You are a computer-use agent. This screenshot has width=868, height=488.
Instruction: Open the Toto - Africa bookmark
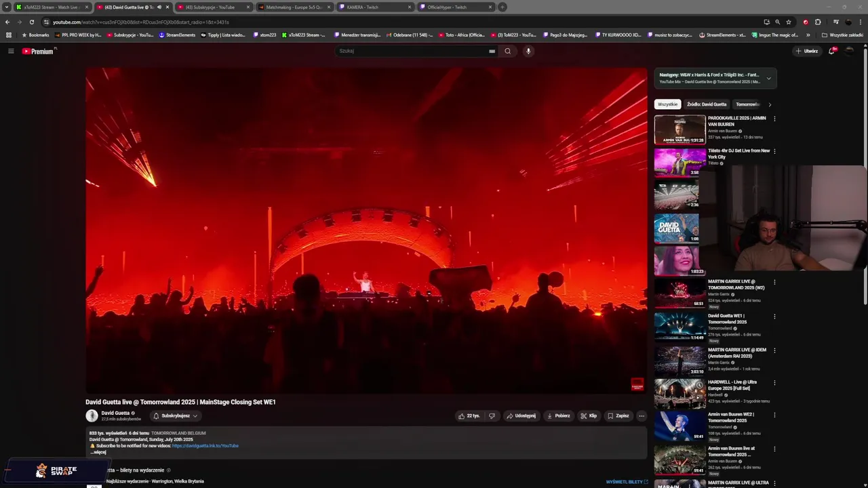tap(462, 35)
